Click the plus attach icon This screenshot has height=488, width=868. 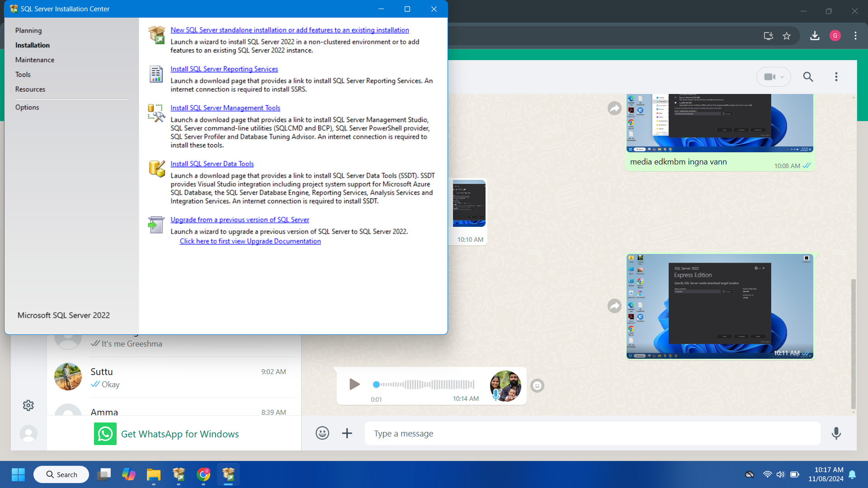347,433
